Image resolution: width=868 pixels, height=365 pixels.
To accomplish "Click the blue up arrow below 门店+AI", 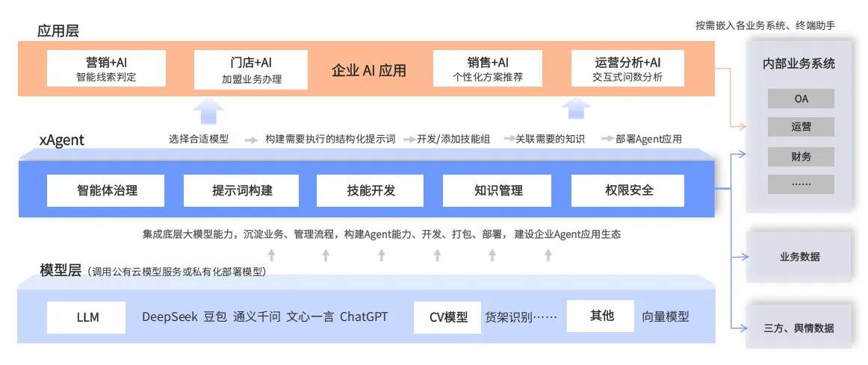I will [208, 113].
